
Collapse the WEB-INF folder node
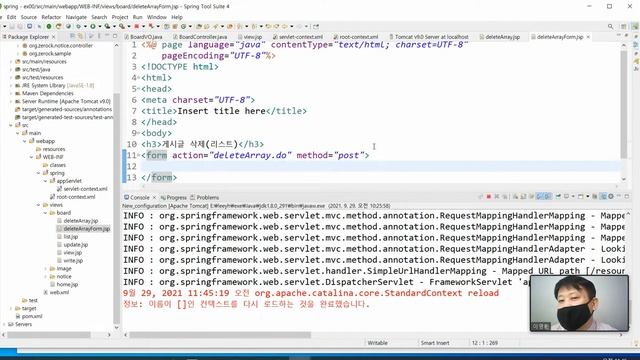(x=32, y=157)
